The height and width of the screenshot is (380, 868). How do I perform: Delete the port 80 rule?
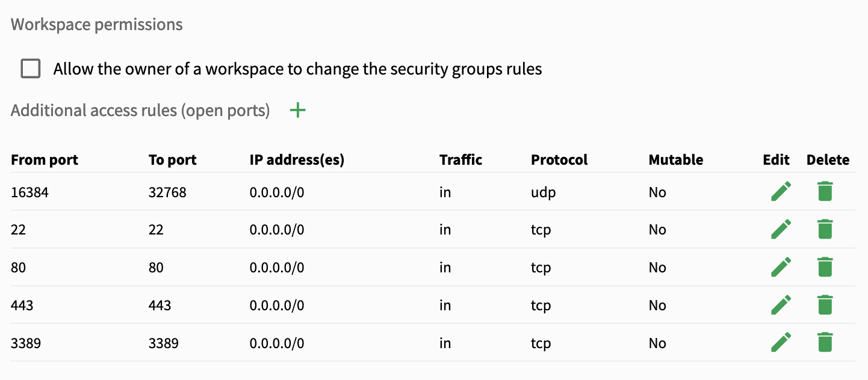[825, 268]
